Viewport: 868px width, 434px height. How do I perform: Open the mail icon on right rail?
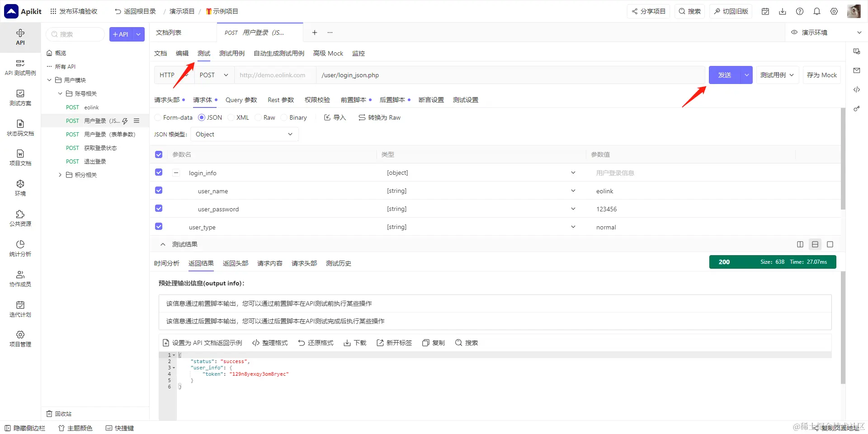[857, 70]
